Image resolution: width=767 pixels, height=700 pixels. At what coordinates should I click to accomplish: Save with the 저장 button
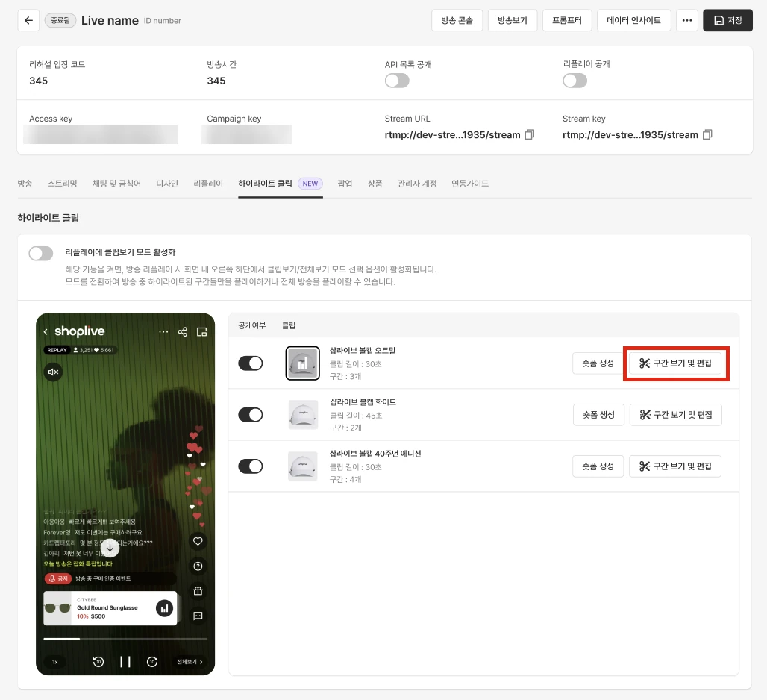(x=727, y=21)
